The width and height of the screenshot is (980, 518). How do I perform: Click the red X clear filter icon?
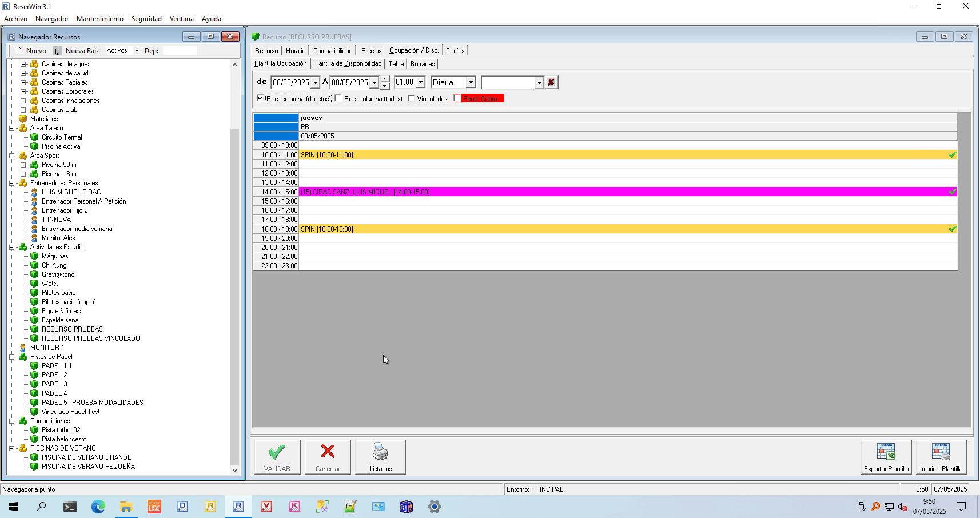coord(551,82)
